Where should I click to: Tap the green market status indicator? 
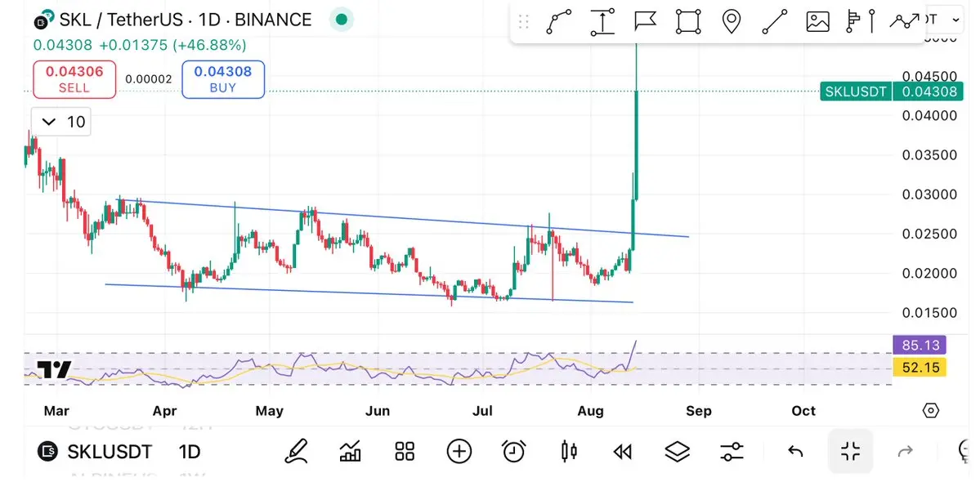click(342, 20)
